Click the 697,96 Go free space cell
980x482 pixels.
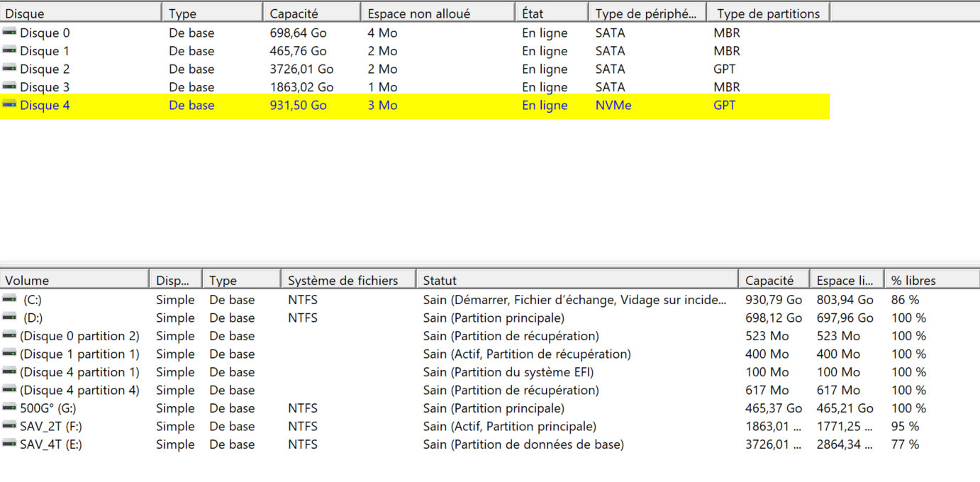point(845,318)
